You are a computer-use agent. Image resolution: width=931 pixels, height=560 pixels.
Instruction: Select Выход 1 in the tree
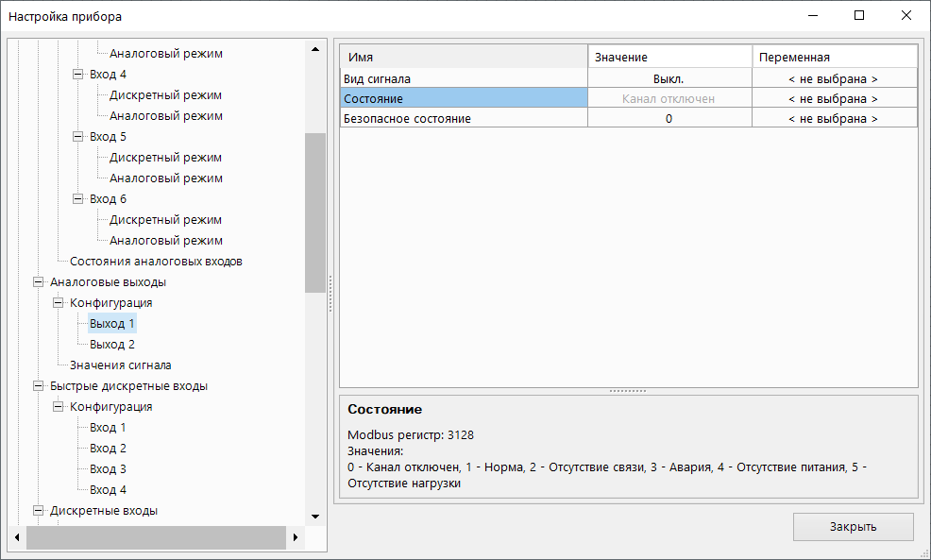click(112, 324)
